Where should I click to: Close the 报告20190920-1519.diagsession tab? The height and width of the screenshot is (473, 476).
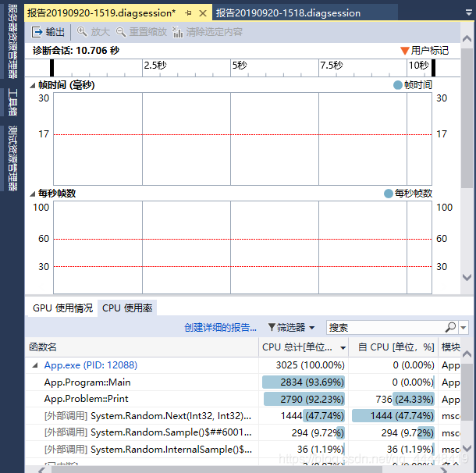pyautogui.click(x=203, y=13)
